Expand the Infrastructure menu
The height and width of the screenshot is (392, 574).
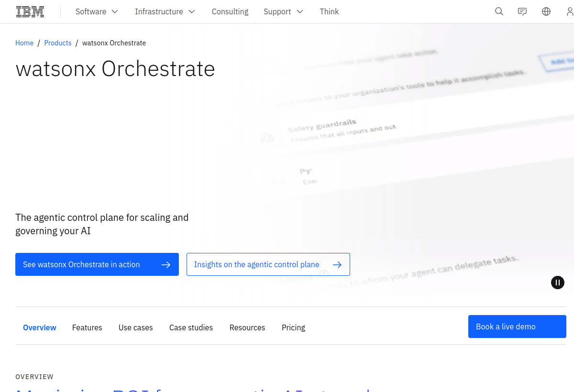pos(165,11)
